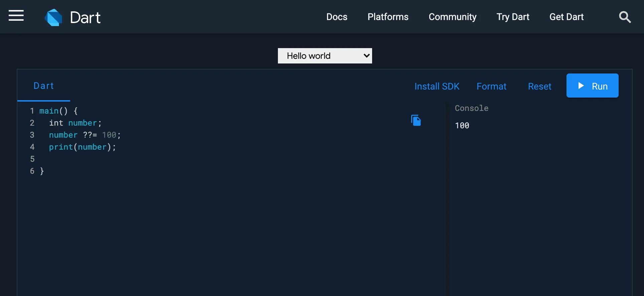Go to Try Dart page
644x296 pixels.
(x=513, y=17)
